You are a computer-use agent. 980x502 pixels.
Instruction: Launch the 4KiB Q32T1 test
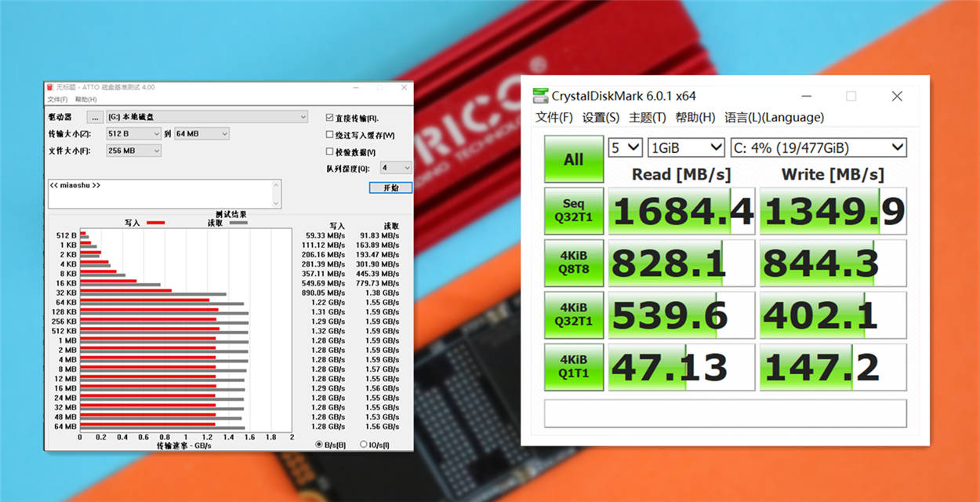[573, 315]
